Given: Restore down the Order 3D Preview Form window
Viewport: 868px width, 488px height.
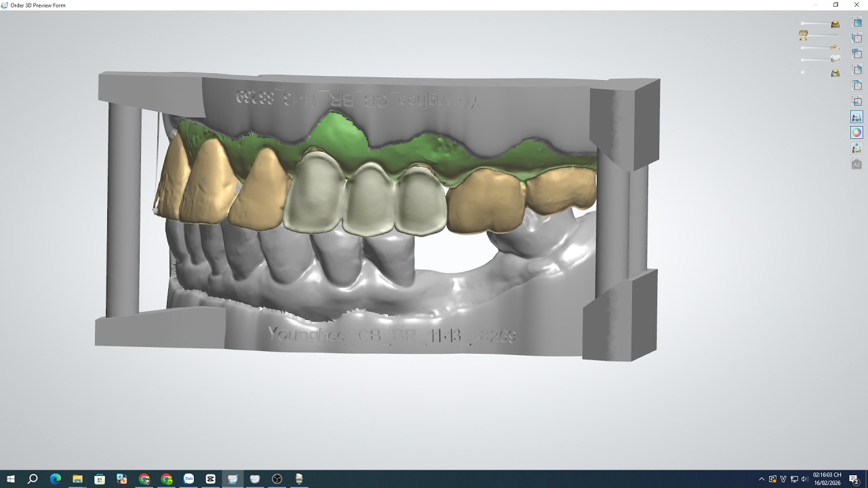Looking at the screenshot, I should click(835, 5).
